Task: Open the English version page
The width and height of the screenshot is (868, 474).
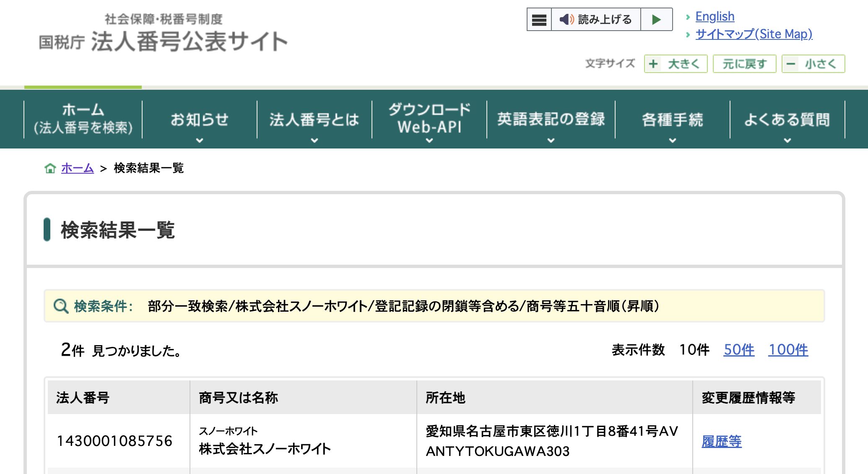Action: [x=715, y=16]
